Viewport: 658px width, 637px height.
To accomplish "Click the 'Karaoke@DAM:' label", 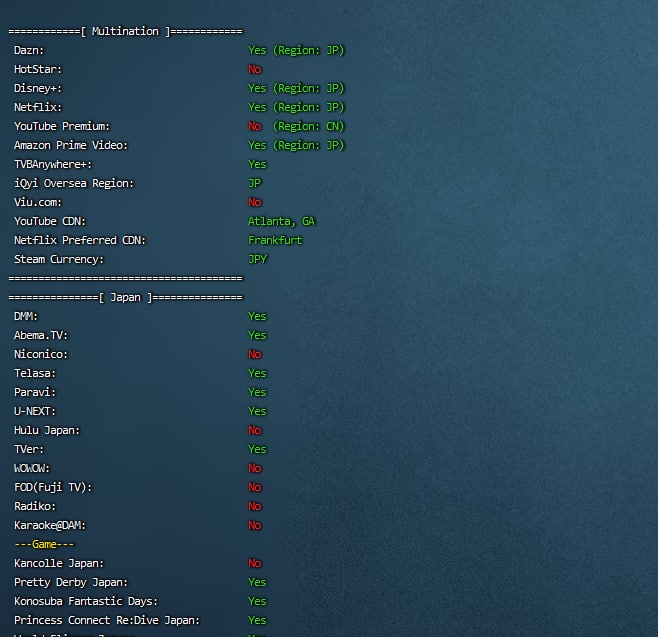I will click(x=50, y=525).
